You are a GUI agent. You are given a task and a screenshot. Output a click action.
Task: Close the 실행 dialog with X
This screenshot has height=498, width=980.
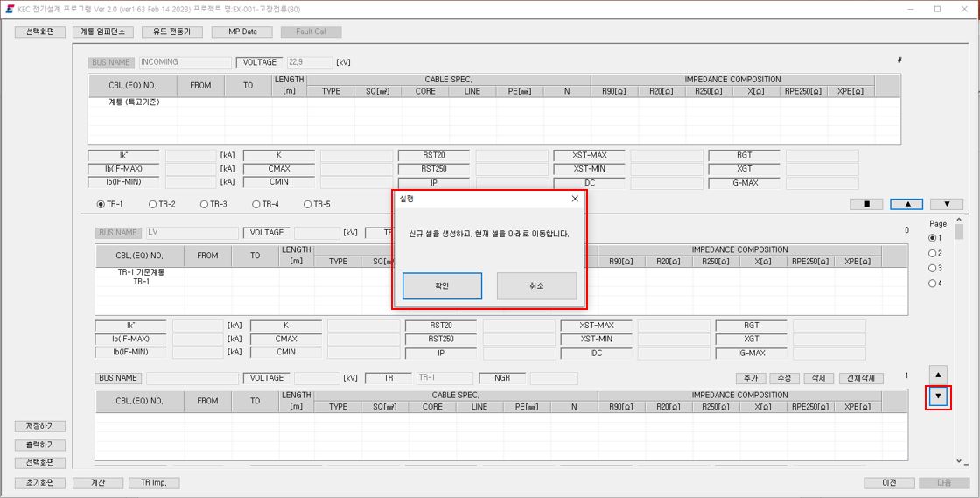[x=575, y=199]
